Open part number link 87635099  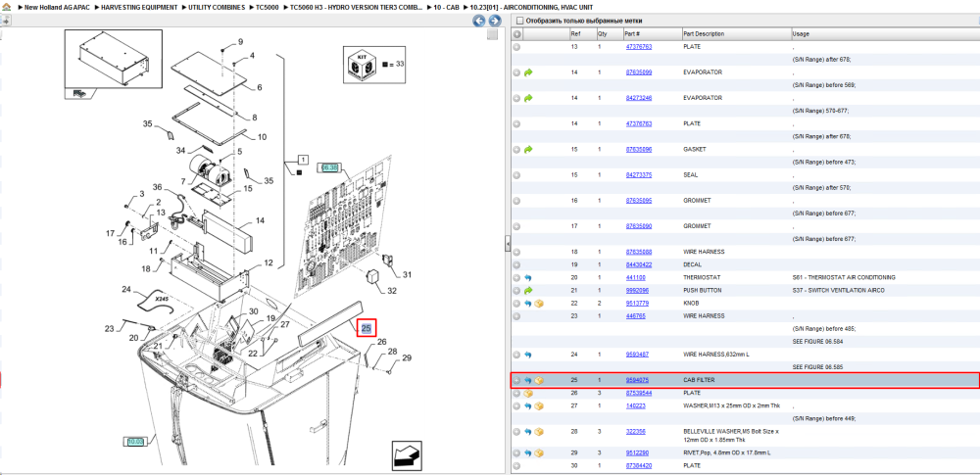639,72
